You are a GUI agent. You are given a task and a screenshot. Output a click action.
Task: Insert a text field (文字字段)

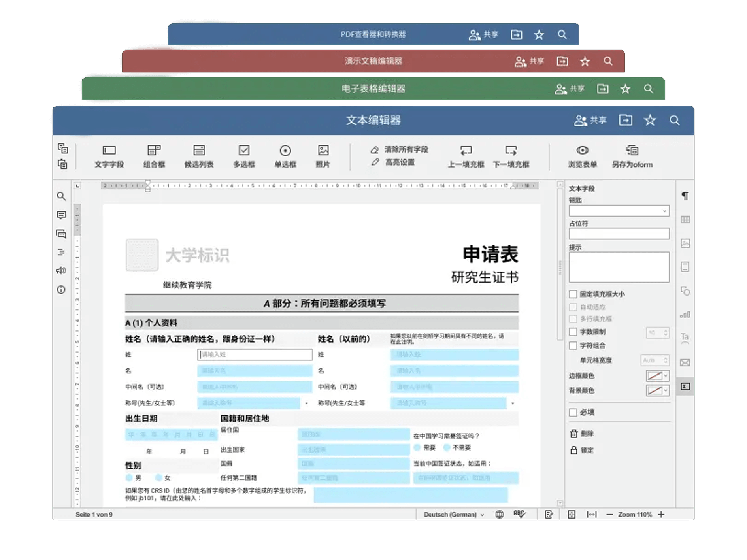point(109,156)
